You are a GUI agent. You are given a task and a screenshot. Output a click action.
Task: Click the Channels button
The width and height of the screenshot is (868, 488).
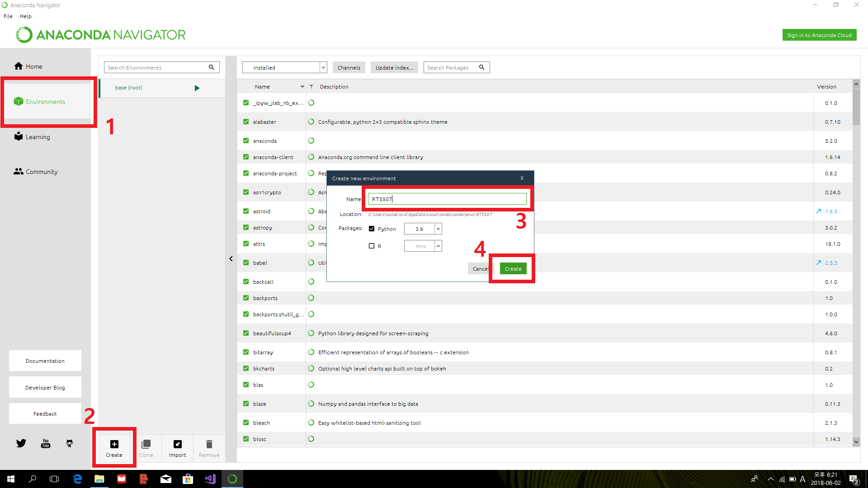coord(349,67)
